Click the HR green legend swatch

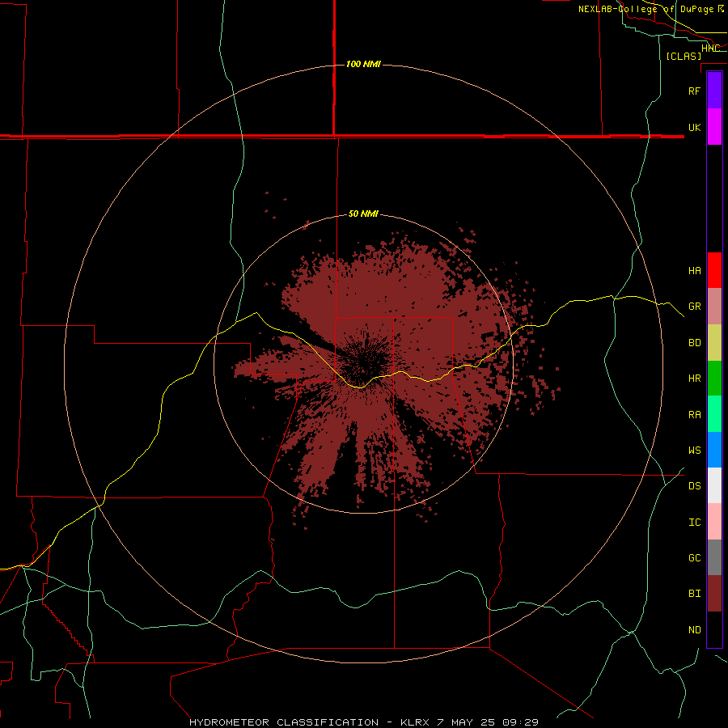714,379
